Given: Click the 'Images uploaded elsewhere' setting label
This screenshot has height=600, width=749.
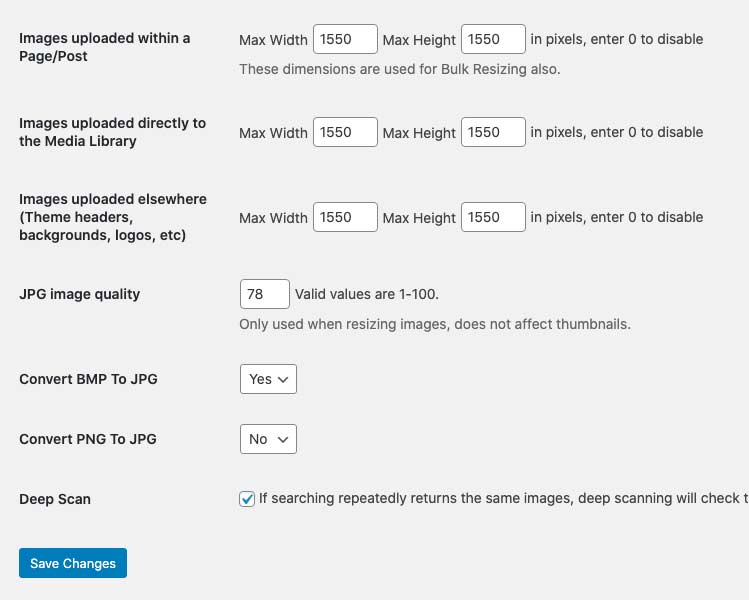Looking at the screenshot, I should pos(112,217).
